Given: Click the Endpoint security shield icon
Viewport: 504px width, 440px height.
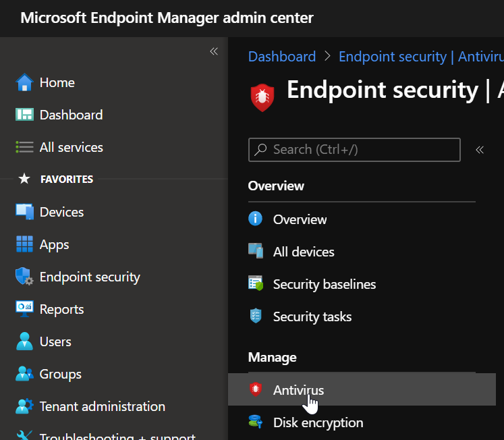Looking at the screenshot, I should point(24,277).
